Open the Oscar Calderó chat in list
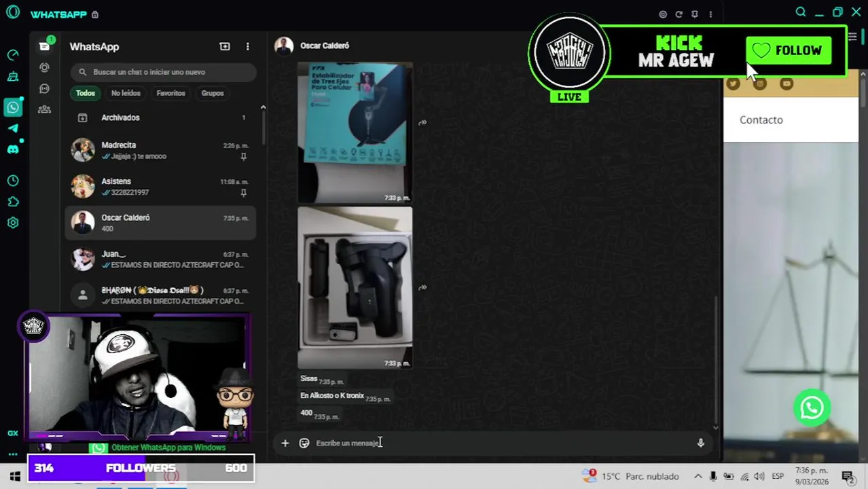Screen dimensions: 868x489 [x=160, y=223]
